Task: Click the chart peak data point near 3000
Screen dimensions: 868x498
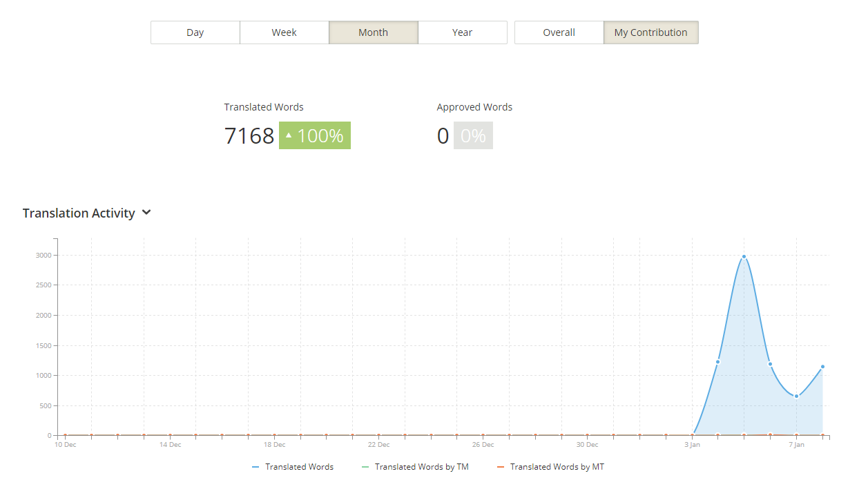Action: pyautogui.click(x=744, y=256)
